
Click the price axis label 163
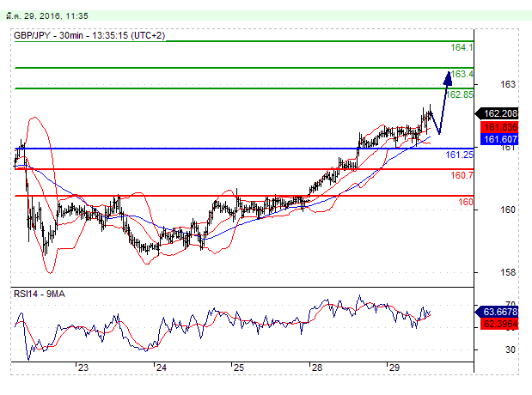pos(508,84)
